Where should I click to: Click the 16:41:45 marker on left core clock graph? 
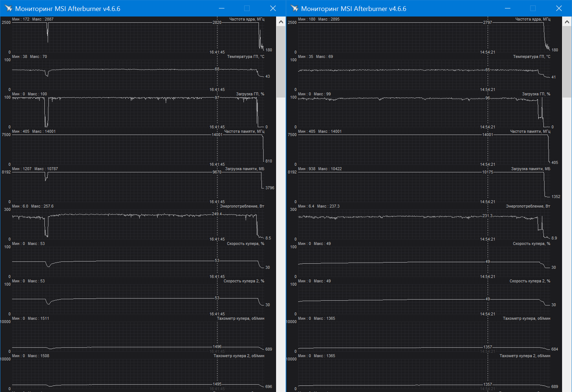click(217, 52)
